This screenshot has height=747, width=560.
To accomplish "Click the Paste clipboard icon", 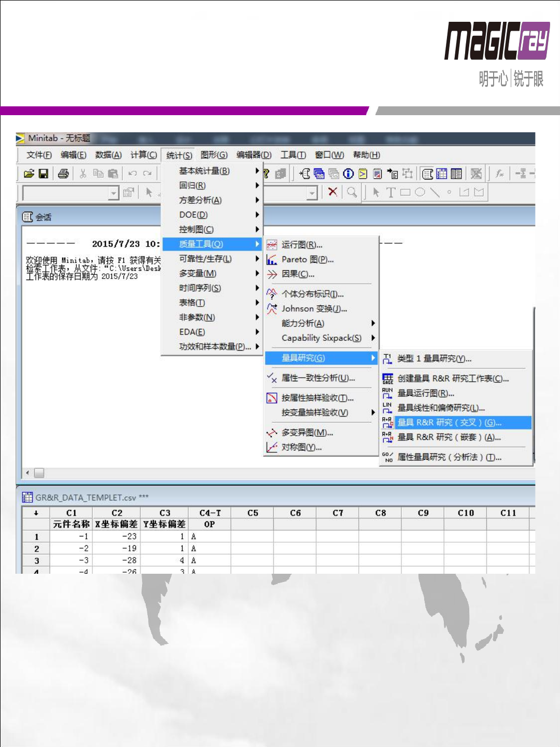I will (x=113, y=174).
